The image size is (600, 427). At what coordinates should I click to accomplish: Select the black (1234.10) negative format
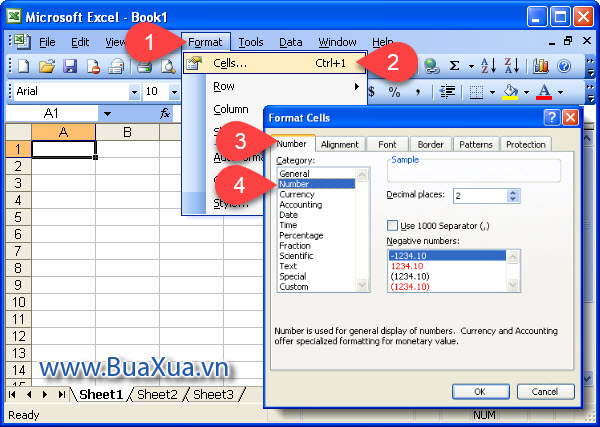(410, 276)
